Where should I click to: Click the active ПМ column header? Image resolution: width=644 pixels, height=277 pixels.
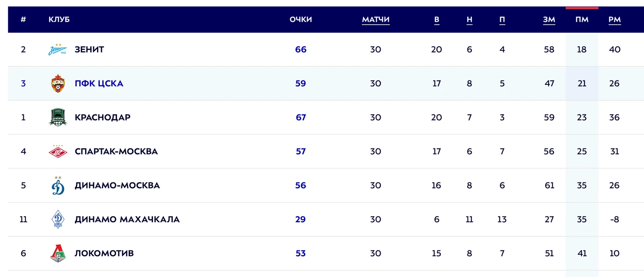[x=582, y=19]
